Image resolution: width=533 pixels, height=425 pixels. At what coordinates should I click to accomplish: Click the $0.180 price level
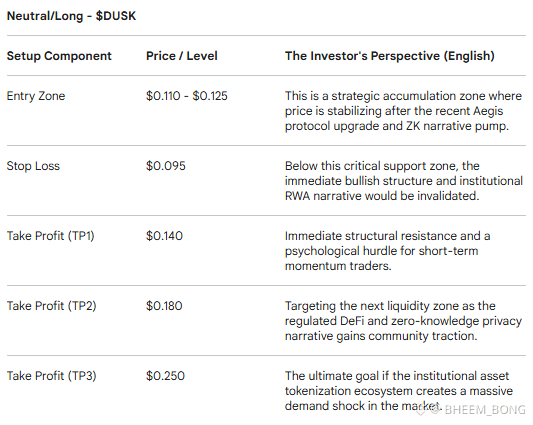(164, 306)
